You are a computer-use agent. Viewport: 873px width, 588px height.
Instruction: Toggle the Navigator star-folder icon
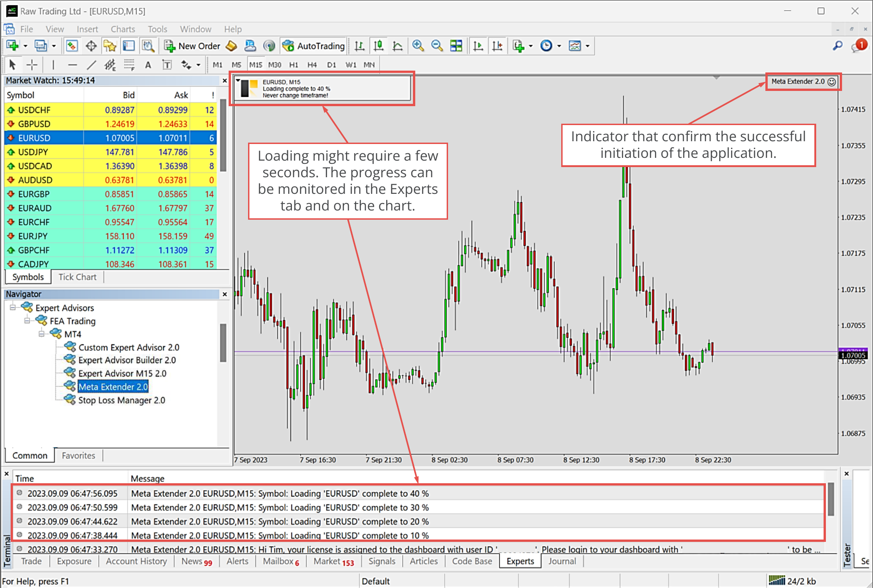coord(110,46)
